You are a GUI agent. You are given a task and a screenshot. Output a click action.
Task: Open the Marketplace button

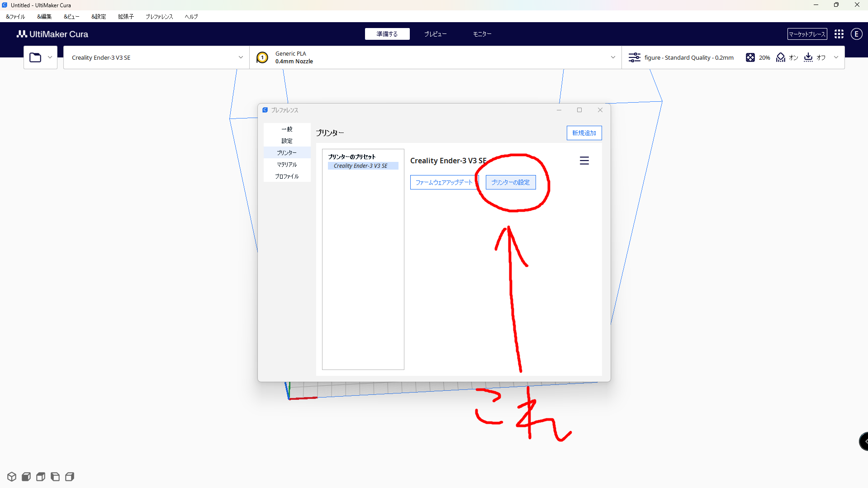807,34
